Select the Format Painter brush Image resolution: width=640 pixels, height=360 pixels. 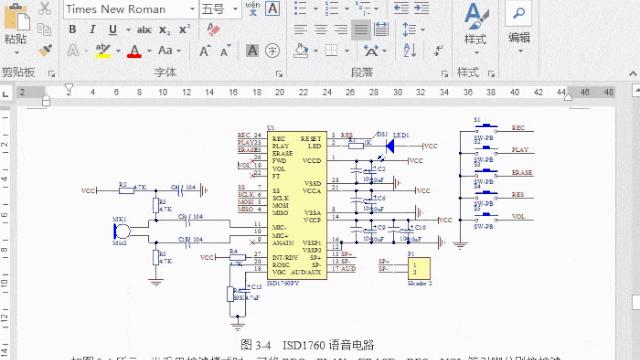click(x=44, y=50)
